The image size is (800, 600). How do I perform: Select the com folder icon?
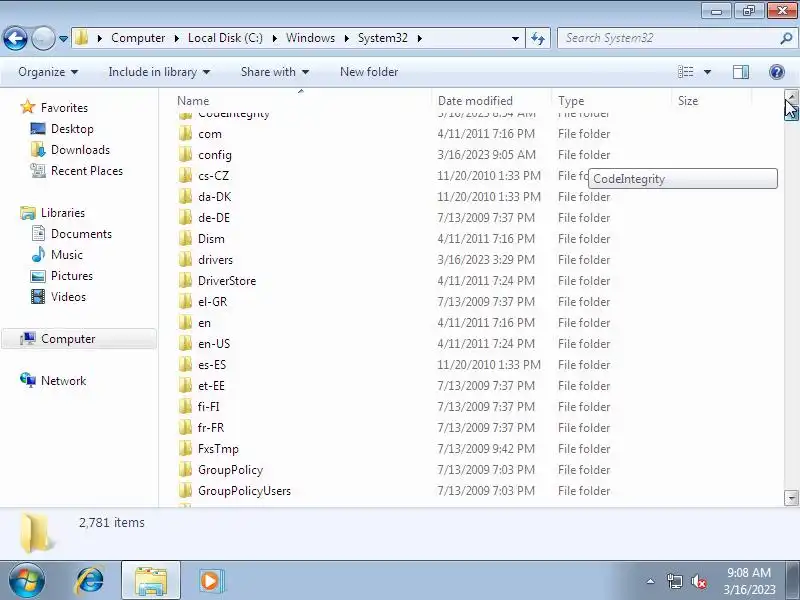click(x=185, y=134)
